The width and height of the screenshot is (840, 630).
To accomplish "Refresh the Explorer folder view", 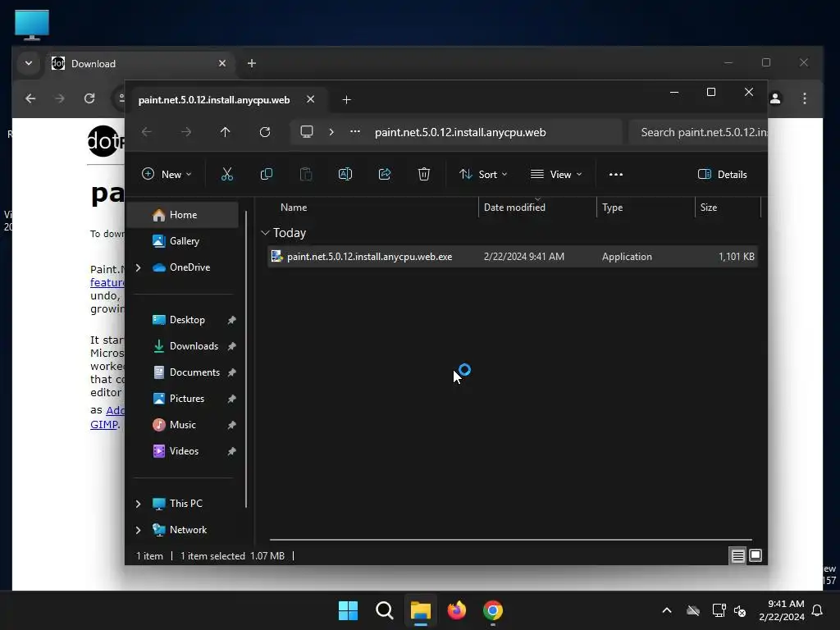I will coord(265,132).
